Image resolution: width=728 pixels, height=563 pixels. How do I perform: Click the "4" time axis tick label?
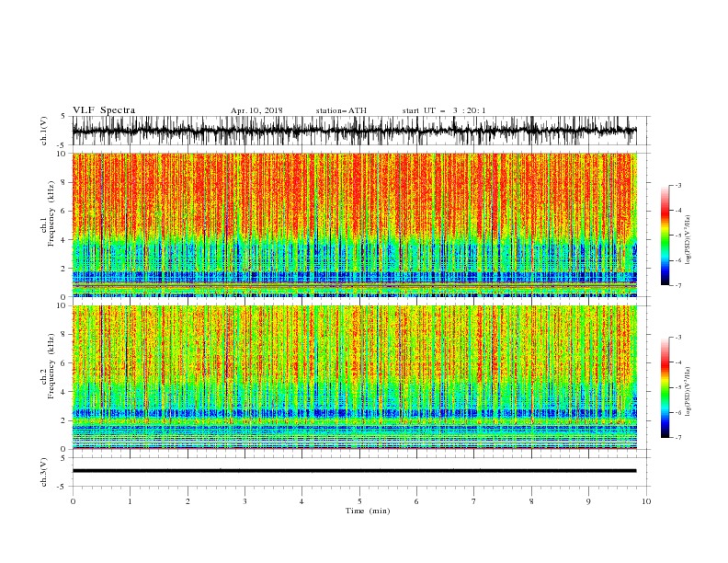(x=301, y=501)
